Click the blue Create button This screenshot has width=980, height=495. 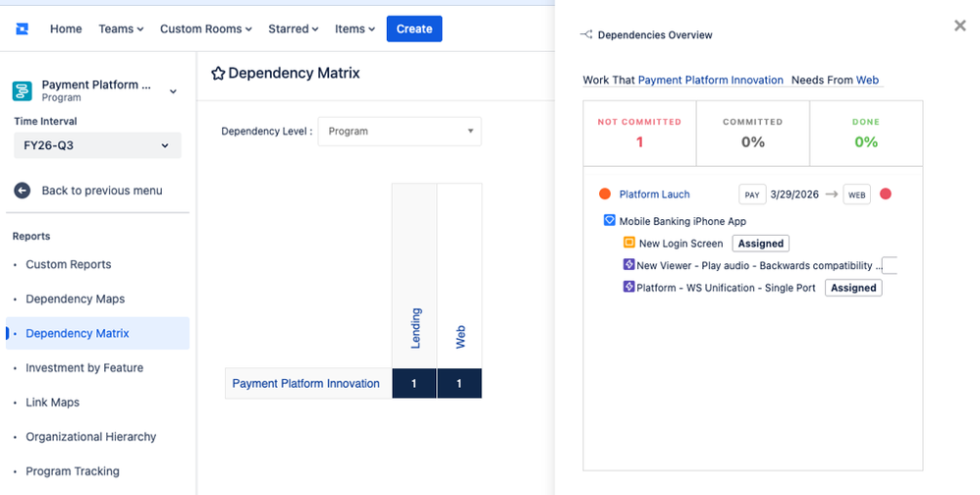point(414,28)
